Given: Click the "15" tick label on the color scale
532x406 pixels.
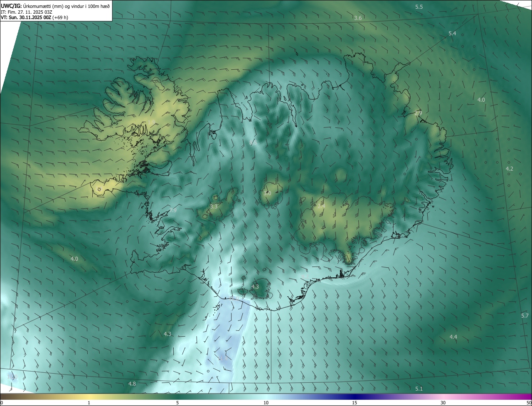Looking at the screenshot, I should coord(355,403).
